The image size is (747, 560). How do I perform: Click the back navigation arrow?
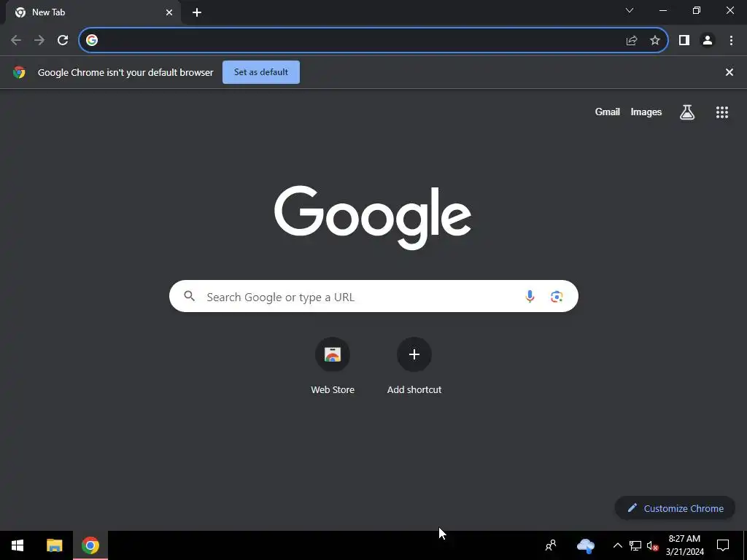(x=16, y=40)
